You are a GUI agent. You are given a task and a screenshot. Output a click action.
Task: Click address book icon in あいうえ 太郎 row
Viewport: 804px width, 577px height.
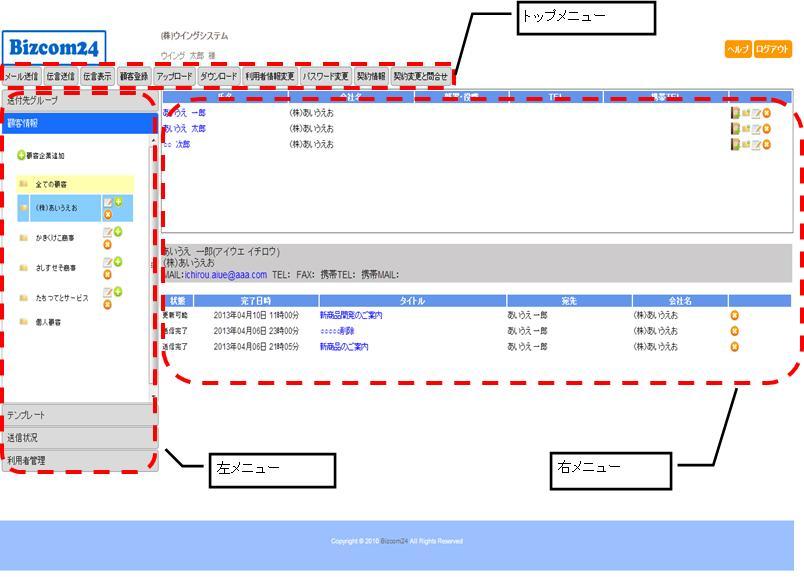(735, 129)
